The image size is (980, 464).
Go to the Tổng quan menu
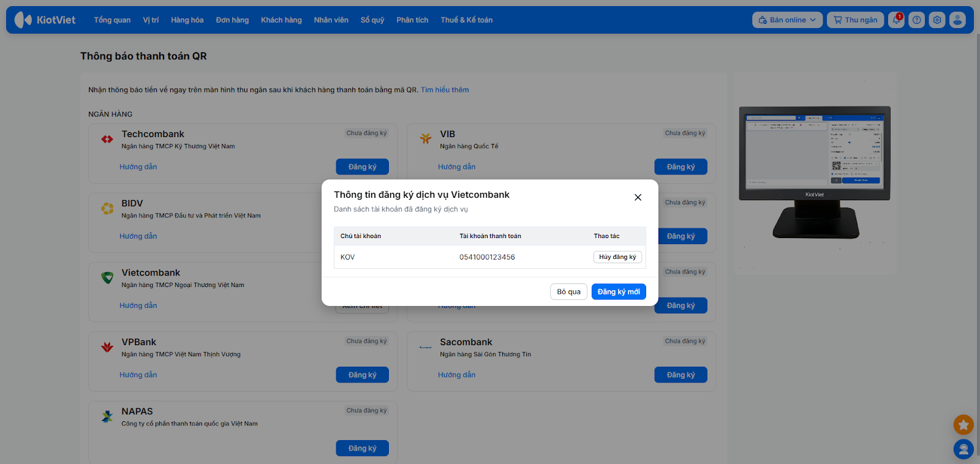pos(112,20)
